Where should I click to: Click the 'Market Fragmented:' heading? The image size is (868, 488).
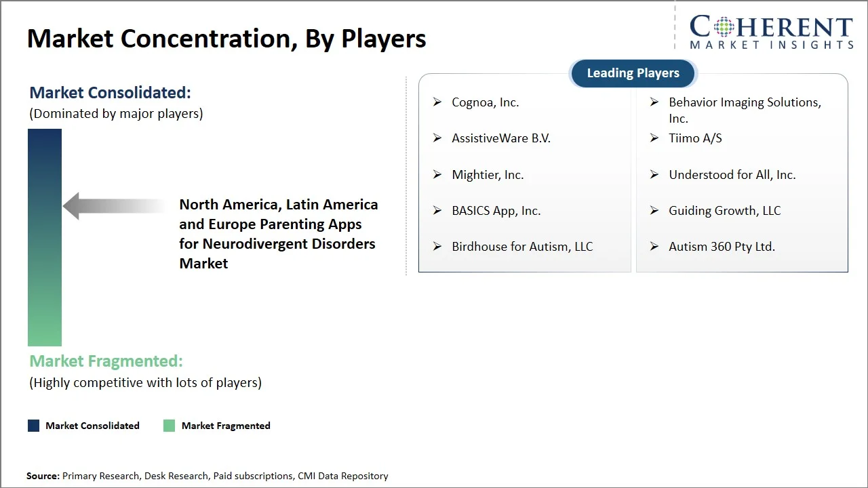pyautogui.click(x=106, y=361)
